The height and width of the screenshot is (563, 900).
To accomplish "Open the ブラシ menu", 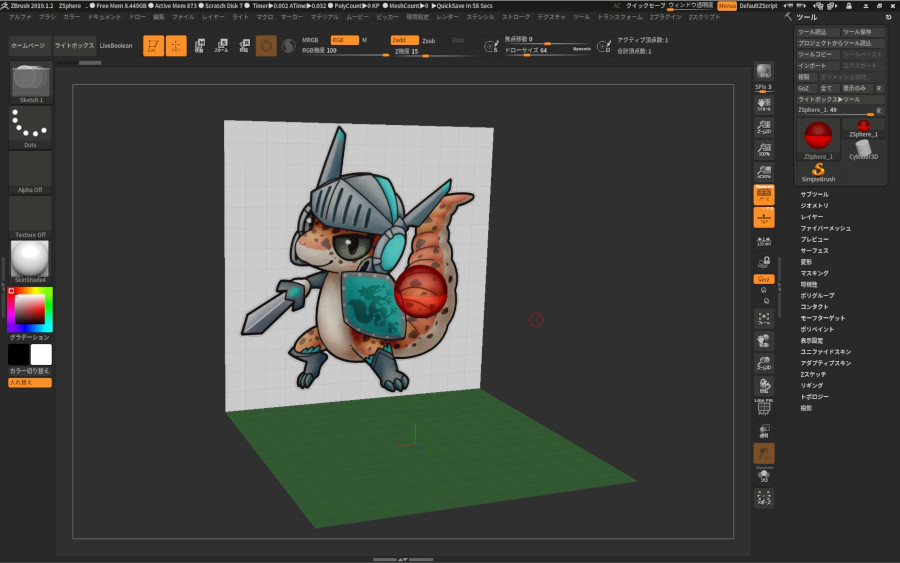I will [x=47, y=17].
